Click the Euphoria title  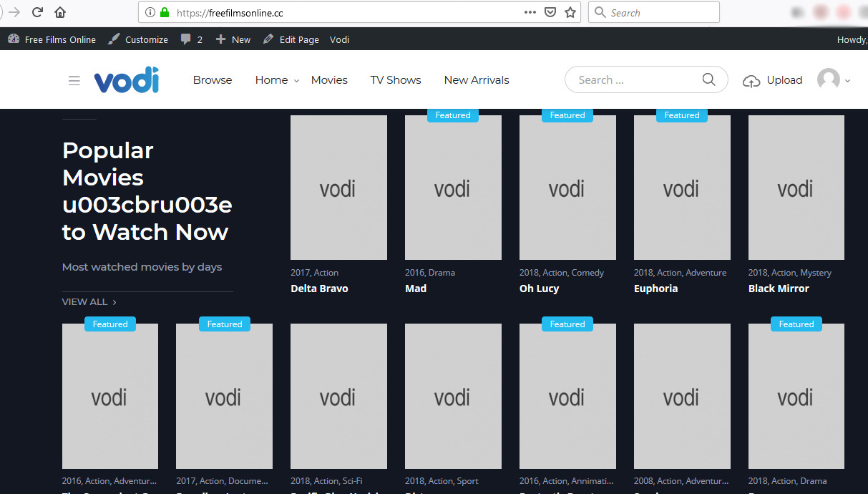[x=655, y=289]
